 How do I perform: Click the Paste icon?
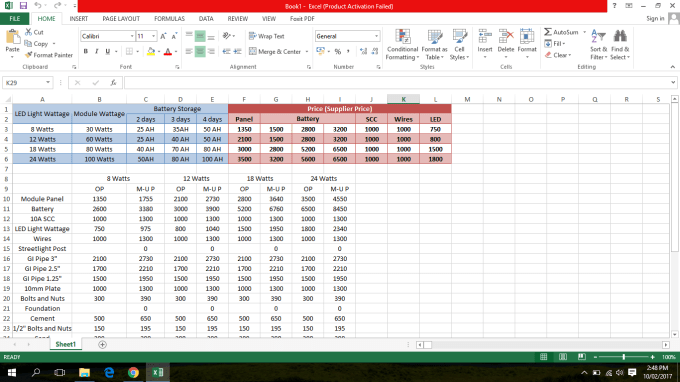13,37
